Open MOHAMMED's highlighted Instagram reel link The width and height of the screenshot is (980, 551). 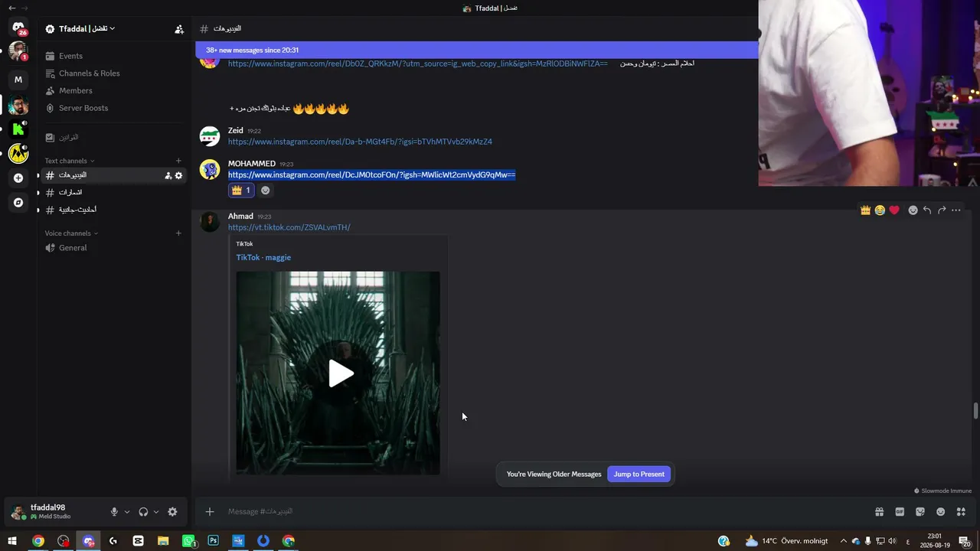pyautogui.click(x=371, y=175)
